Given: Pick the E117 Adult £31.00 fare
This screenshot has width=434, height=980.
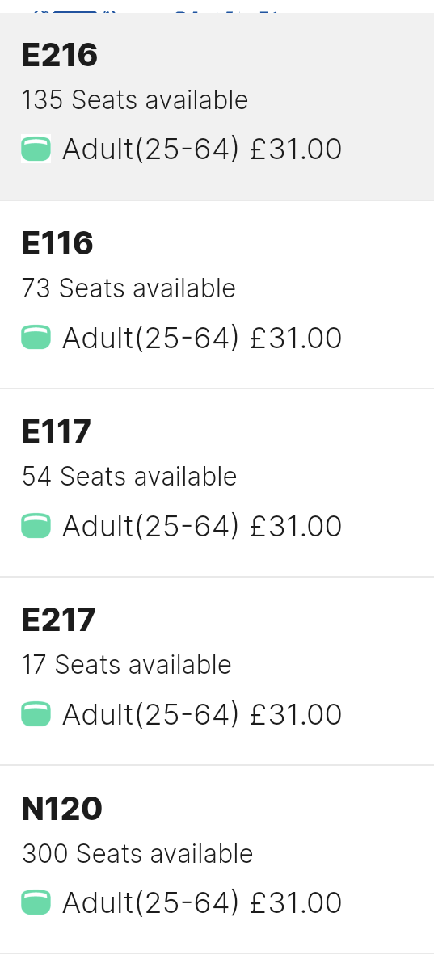Looking at the screenshot, I should (x=202, y=526).
